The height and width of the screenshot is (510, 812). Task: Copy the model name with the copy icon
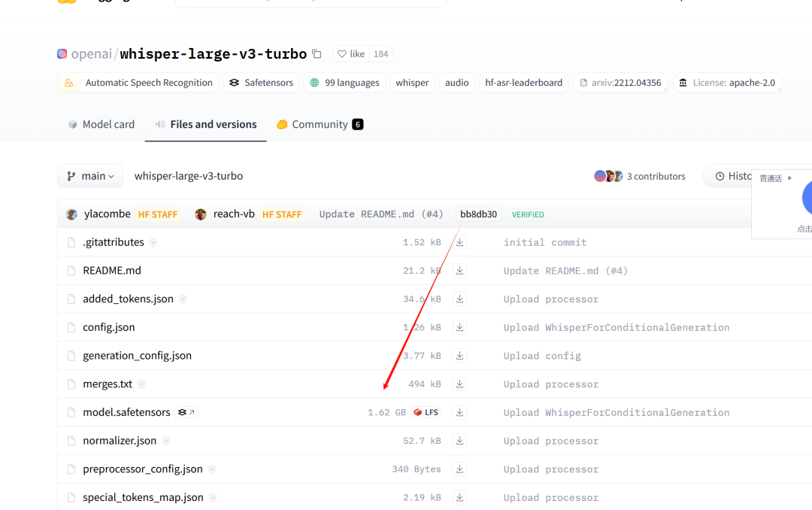pyautogui.click(x=317, y=54)
